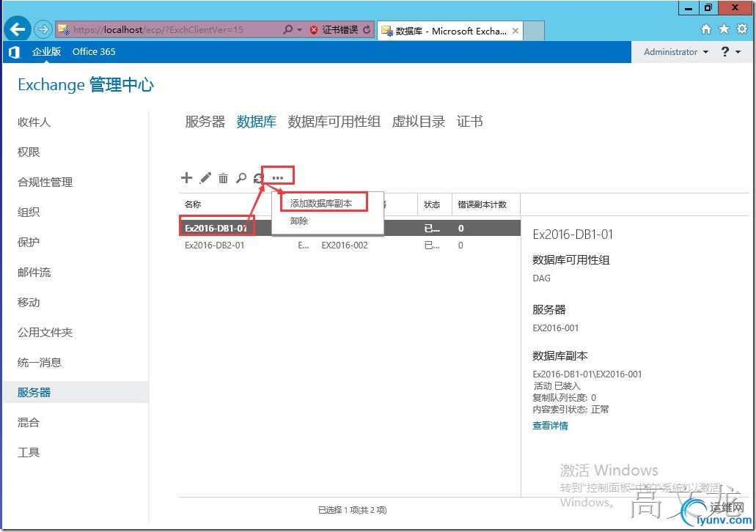756x532 pixels.
Task: Click the Exchange 管理中心 title
Action: (86, 85)
